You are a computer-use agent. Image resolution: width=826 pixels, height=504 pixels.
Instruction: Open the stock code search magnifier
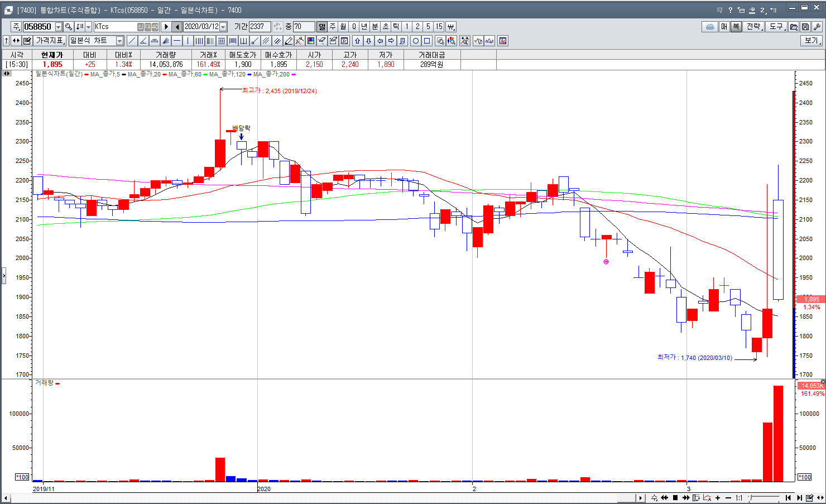click(68, 26)
